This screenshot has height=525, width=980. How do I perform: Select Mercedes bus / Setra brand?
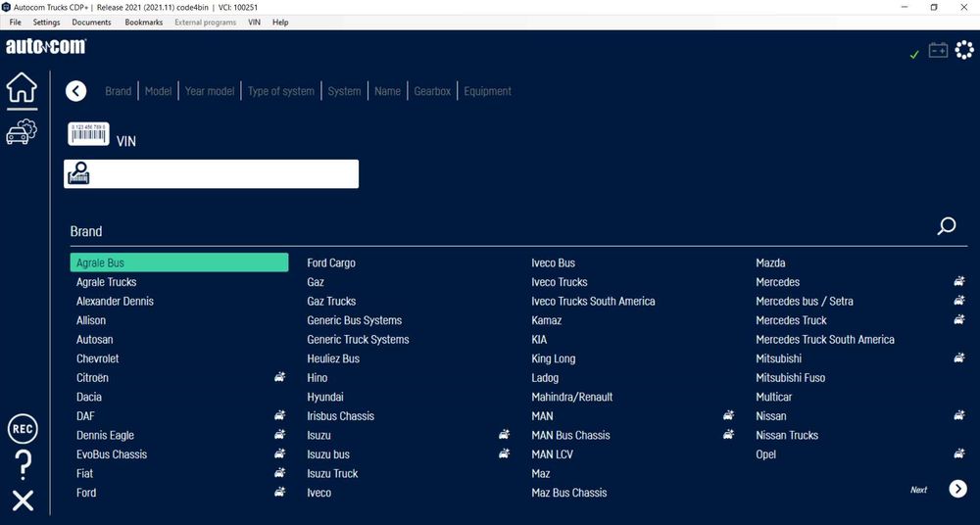tap(805, 302)
